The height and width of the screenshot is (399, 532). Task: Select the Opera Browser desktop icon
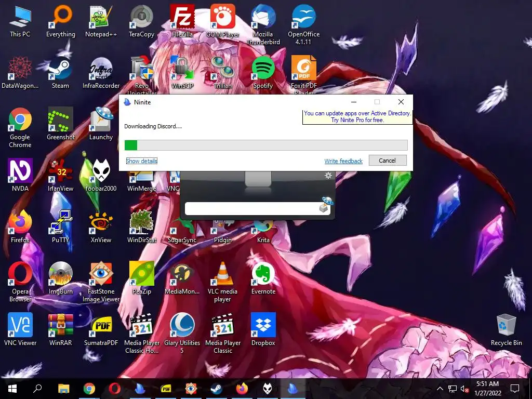pos(20,282)
